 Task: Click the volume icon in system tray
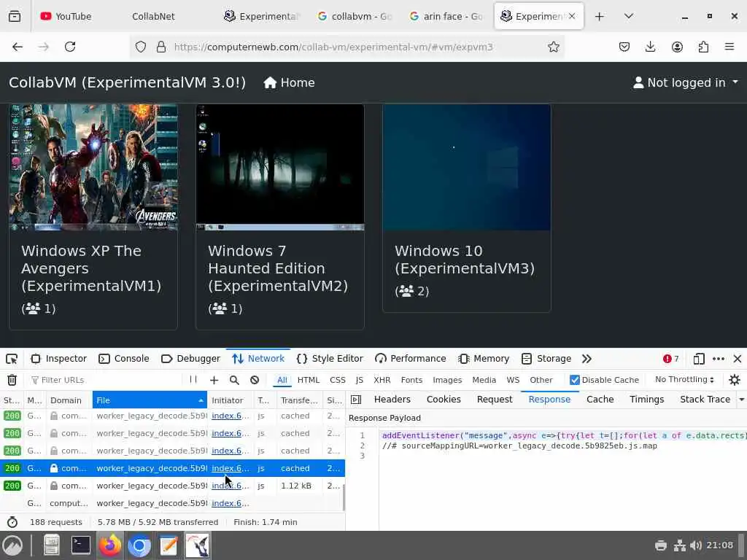[695, 545]
